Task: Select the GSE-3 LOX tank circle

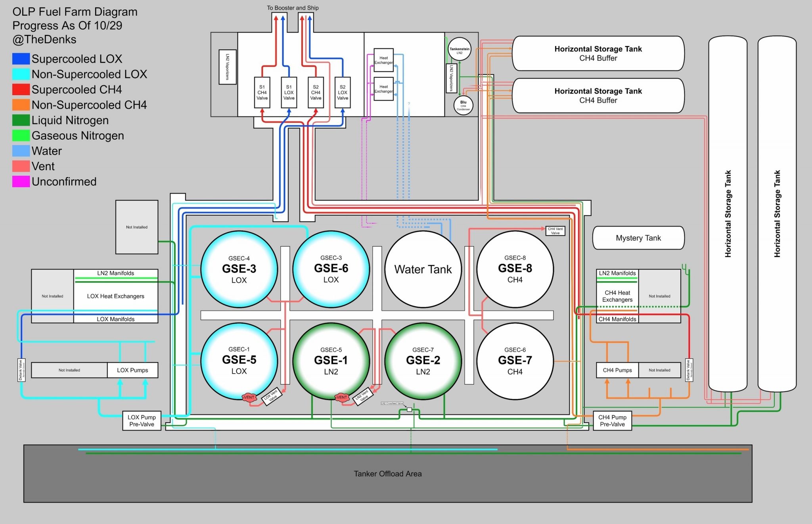Action: coord(239,269)
